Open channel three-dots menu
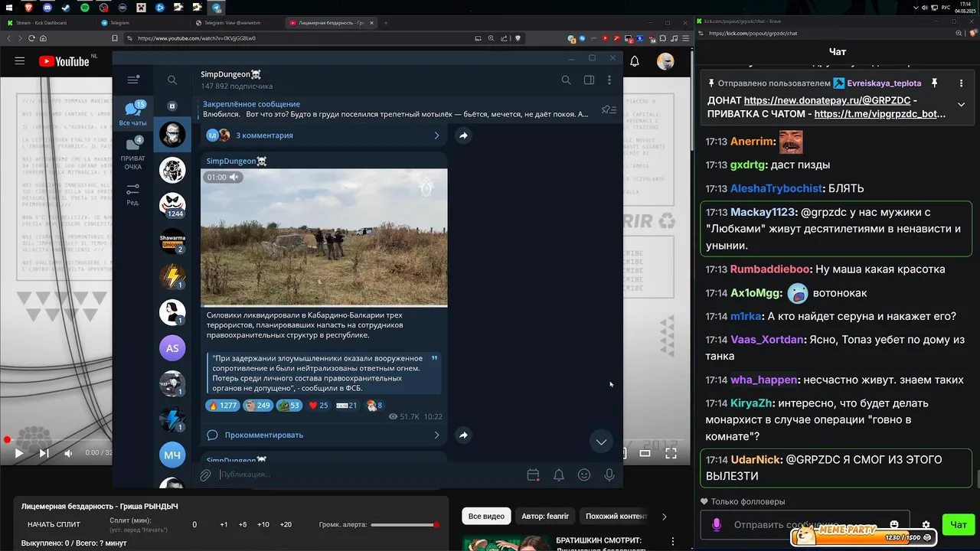Viewport: 980px width, 551px height. 609,80
